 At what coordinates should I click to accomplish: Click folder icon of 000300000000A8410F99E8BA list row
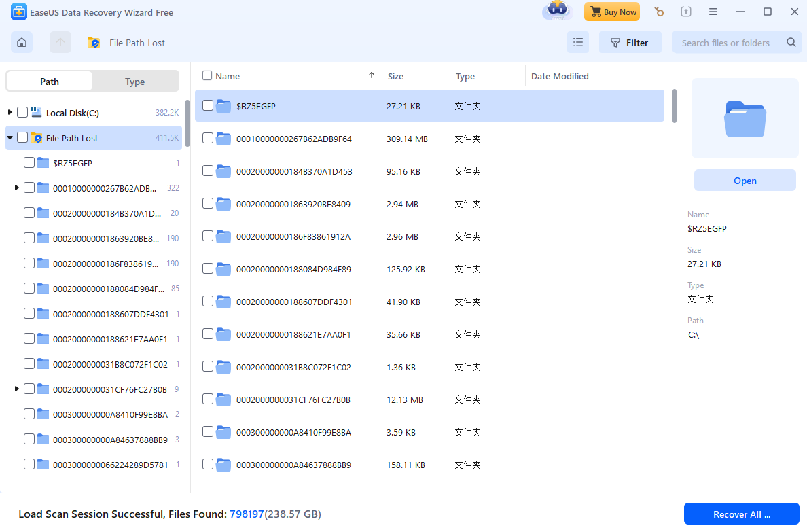[223, 432]
